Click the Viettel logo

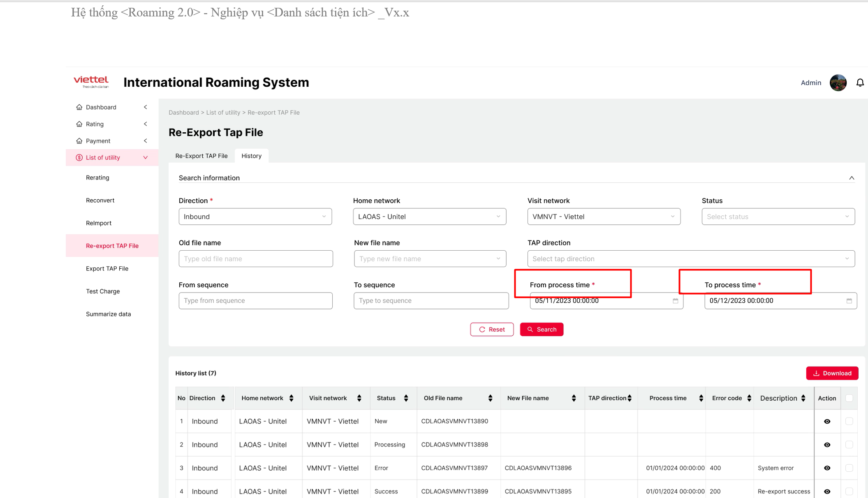91,82
